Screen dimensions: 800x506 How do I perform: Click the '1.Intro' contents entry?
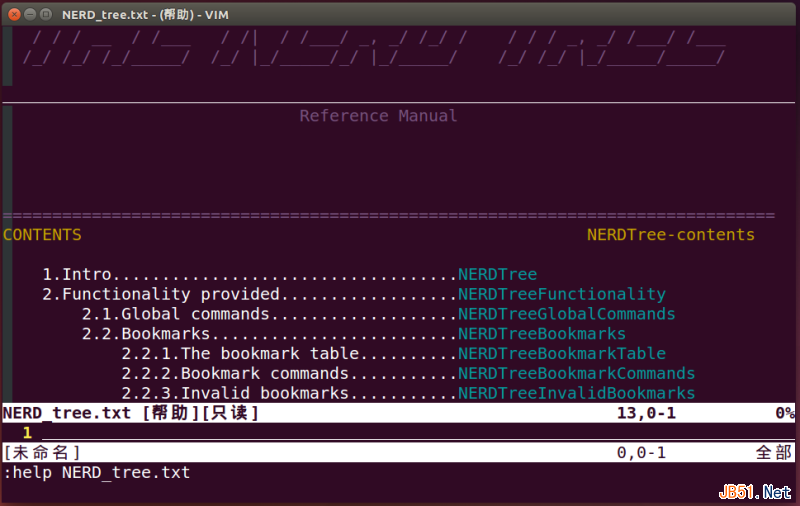77,274
